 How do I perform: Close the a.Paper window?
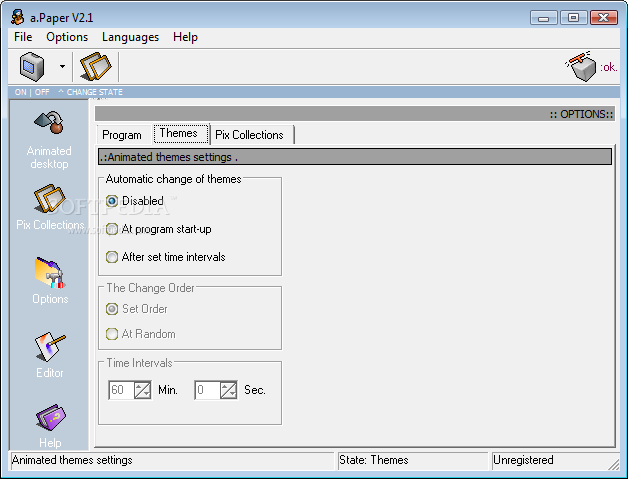point(604,18)
